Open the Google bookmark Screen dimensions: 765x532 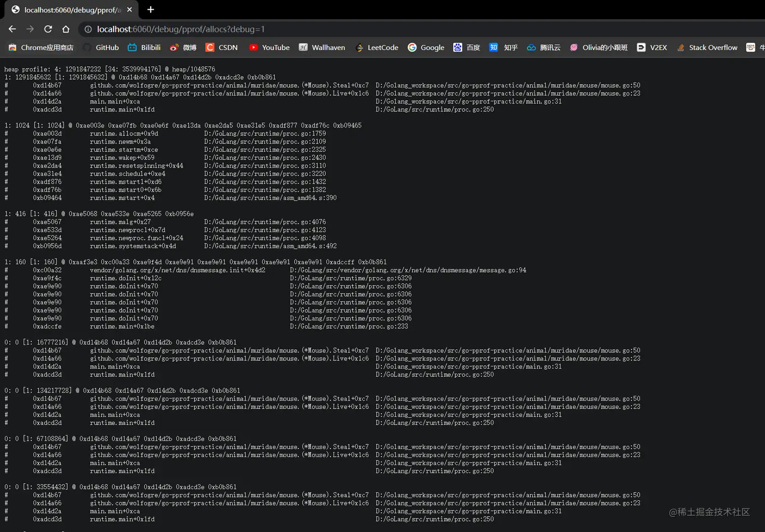[426, 48]
